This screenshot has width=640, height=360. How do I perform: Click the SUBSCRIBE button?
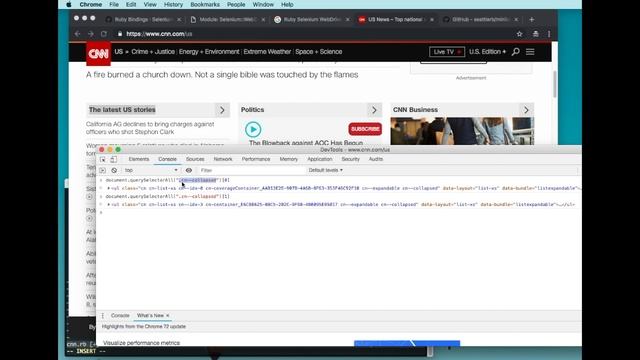(365, 129)
